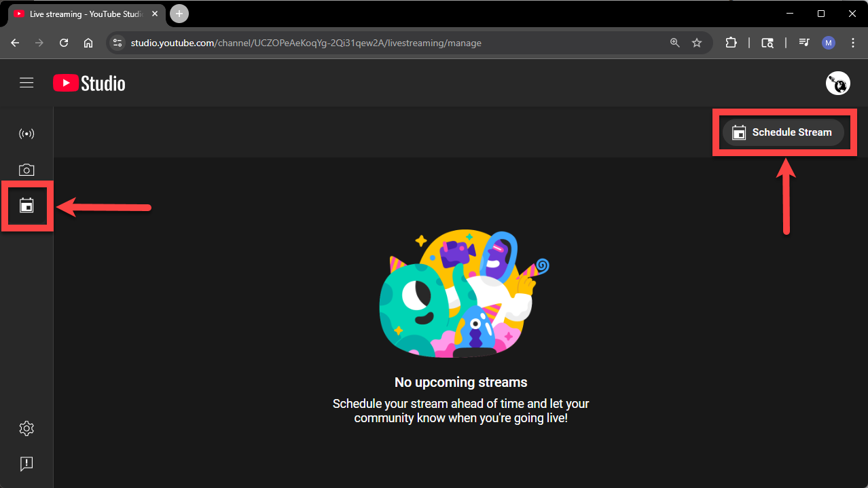Select the Webcam camera icon

point(26,170)
